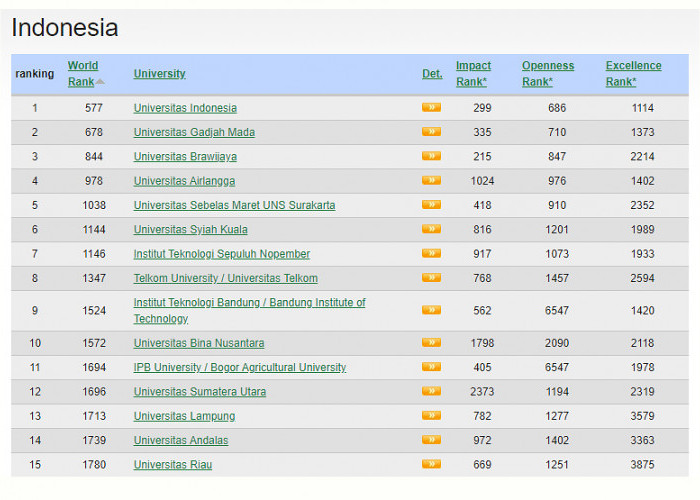Open the Universitas Bina Nusantara link
700x500 pixels.
tap(199, 343)
